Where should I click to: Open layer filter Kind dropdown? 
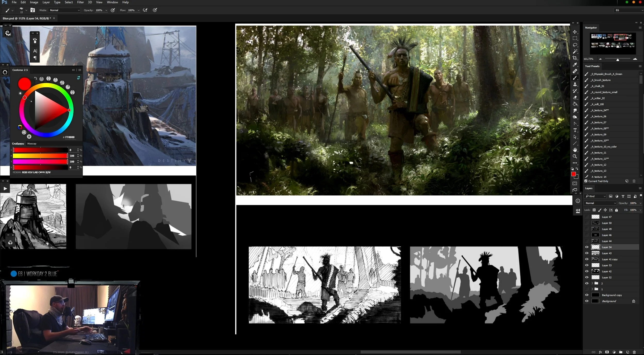coord(595,196)
